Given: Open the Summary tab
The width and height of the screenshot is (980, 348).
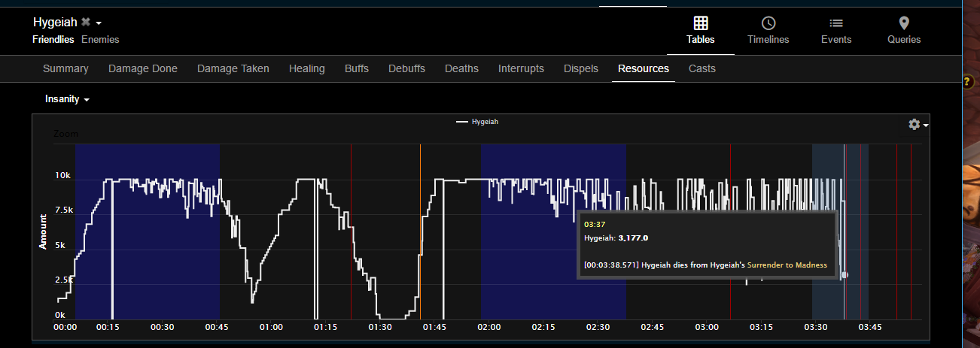Looking at the screenshot, I should tap(65, 68).
